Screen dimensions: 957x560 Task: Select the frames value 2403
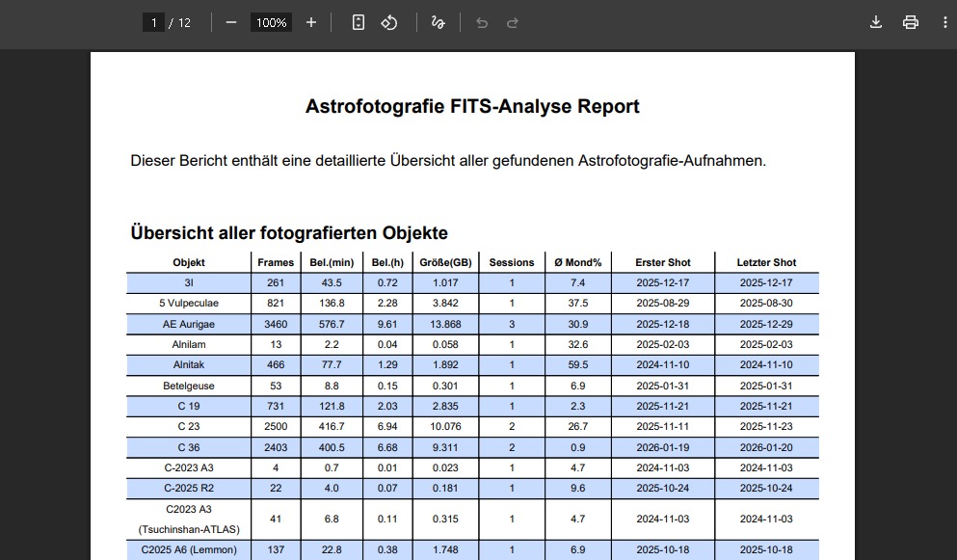(276, 447)
